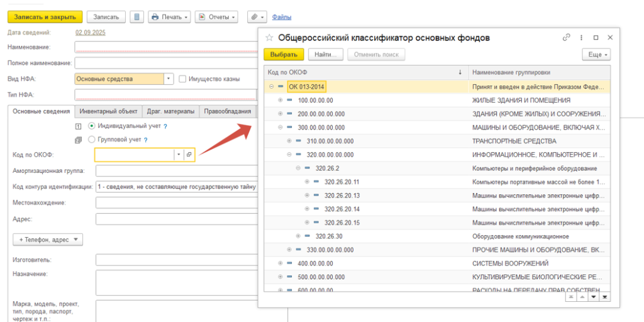Jump to list end with bottom arrow icon
The height and width of the screenshot is (322, 644).
pos(605,296)
